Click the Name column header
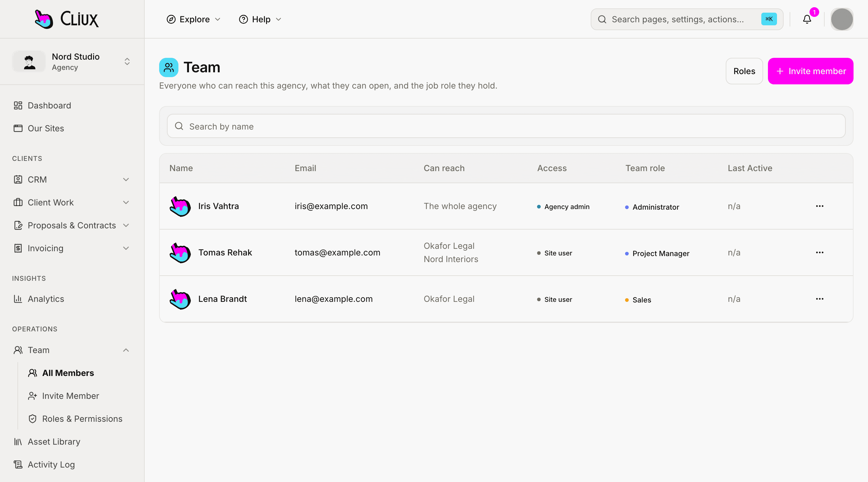The image size is (868, 482). click(181, 168)
